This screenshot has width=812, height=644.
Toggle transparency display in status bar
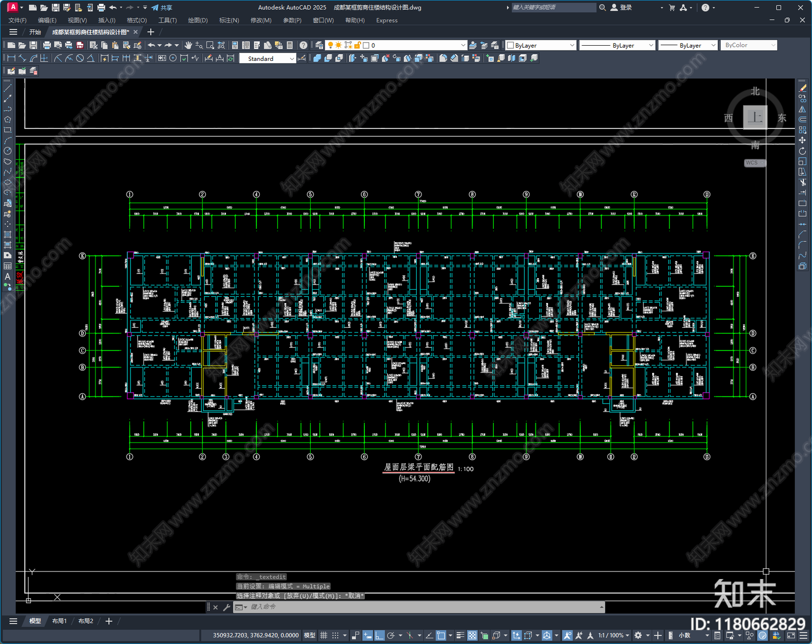[x=472, y=635]
